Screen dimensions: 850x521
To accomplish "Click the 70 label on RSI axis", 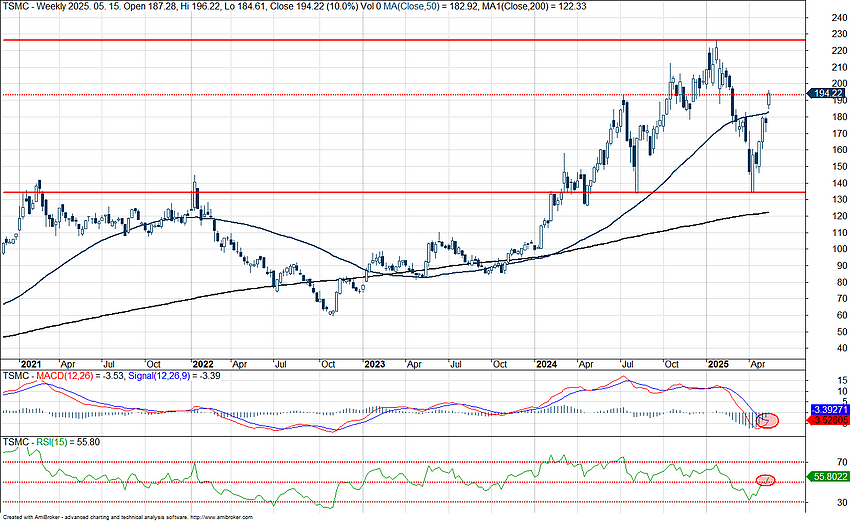I will pyautogui.click(x=842, y=462).
